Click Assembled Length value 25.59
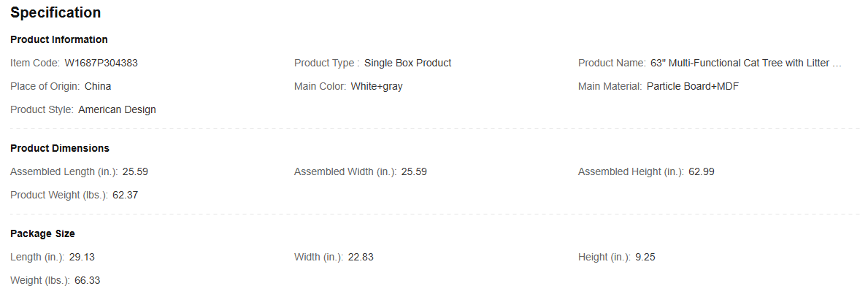The height and width of the screenshot is (294, 868). click(136, 171)
